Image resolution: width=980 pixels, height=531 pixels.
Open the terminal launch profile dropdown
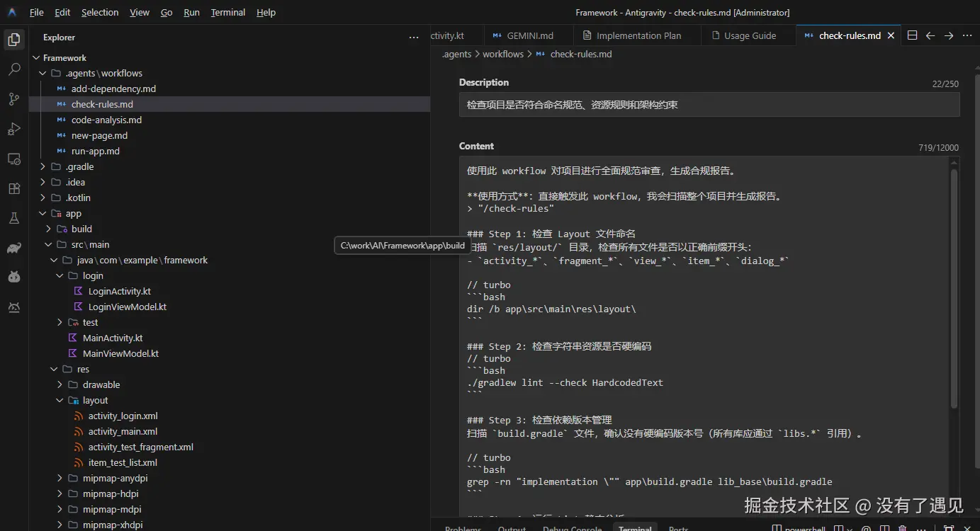click(x=849, y=528)
